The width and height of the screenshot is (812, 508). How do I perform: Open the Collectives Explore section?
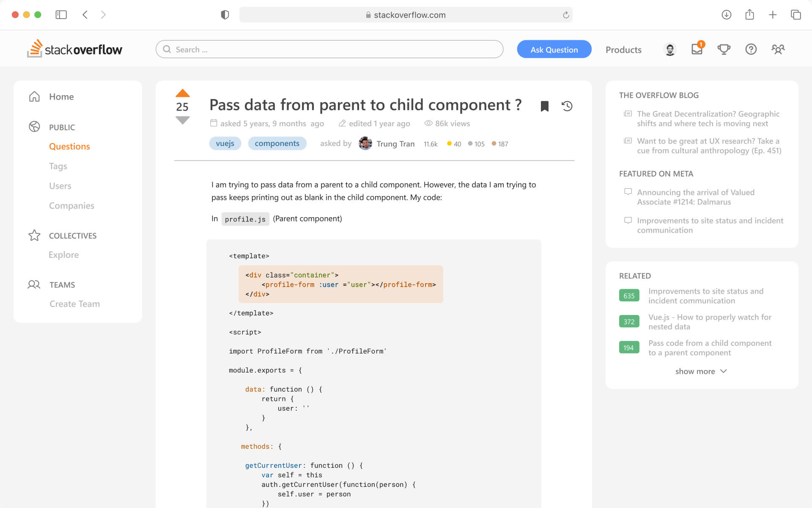pos(64,254)
